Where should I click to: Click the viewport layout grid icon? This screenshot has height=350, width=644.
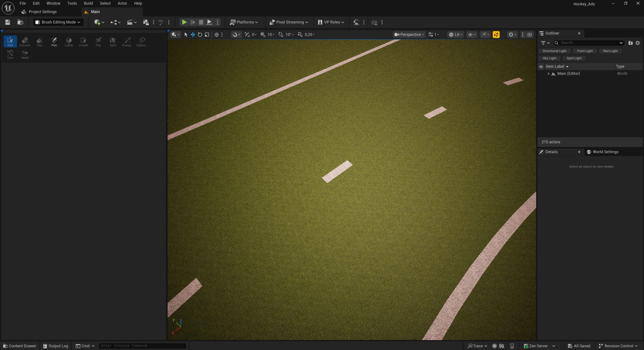530,34
